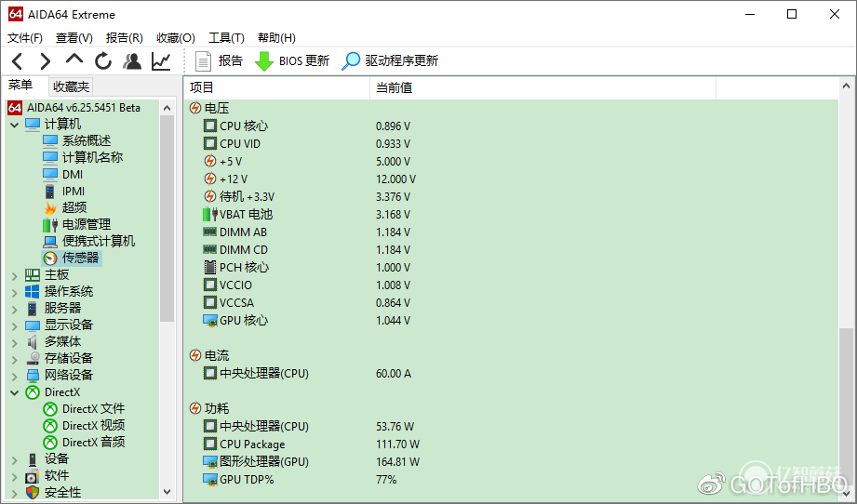Select 计算机名称 icon in tree
This screenshot has height=504, width=857.
49,157
